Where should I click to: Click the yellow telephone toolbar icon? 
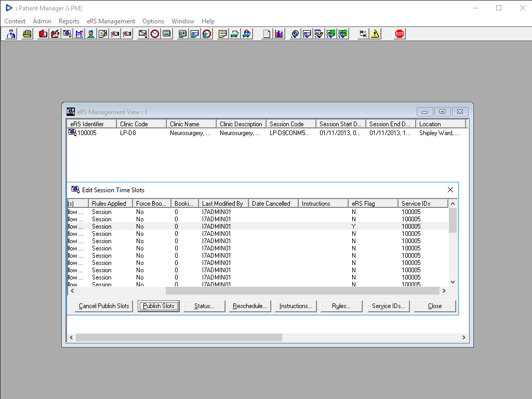27,34
